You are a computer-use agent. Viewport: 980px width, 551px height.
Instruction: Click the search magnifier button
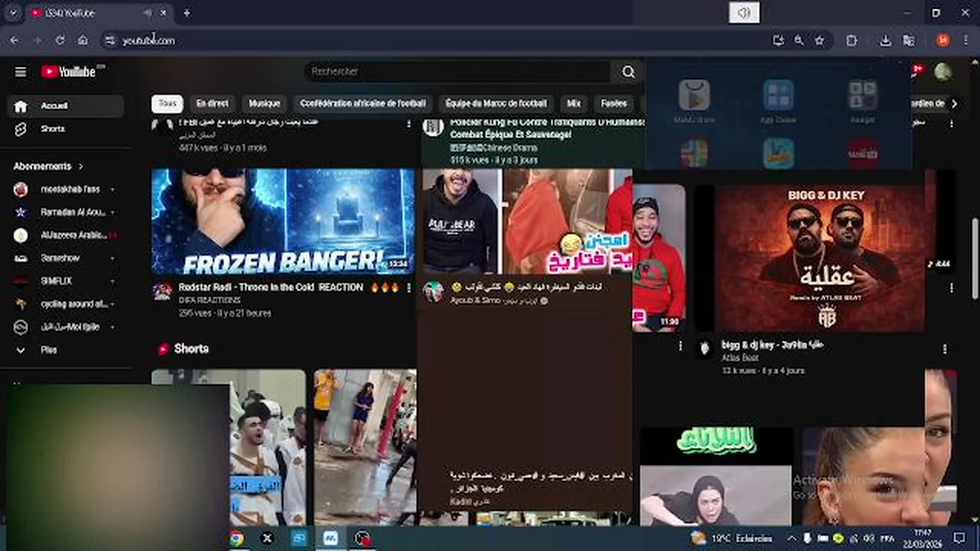pos(629,72)
